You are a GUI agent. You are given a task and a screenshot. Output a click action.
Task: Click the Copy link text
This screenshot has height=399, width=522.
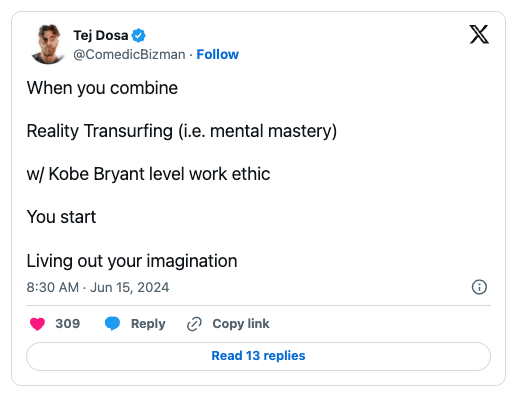pyautogui.click(x=241, y=324)
